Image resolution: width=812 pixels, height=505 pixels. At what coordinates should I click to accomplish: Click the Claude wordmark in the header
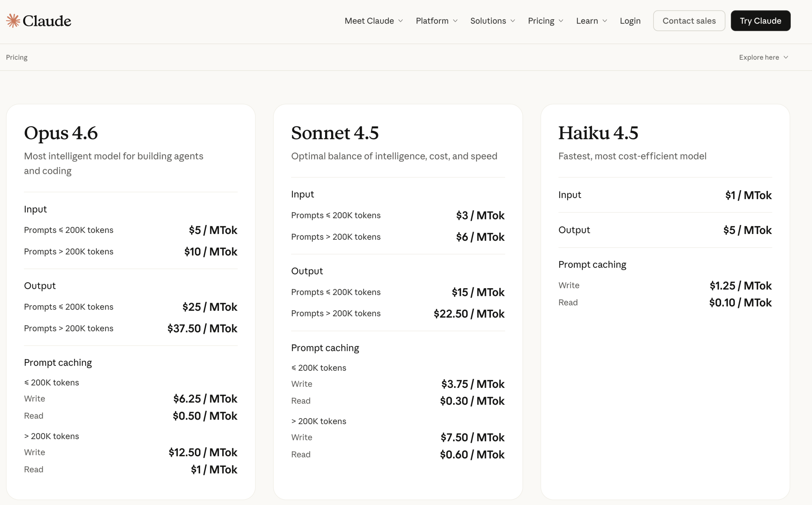click(47, 21)
